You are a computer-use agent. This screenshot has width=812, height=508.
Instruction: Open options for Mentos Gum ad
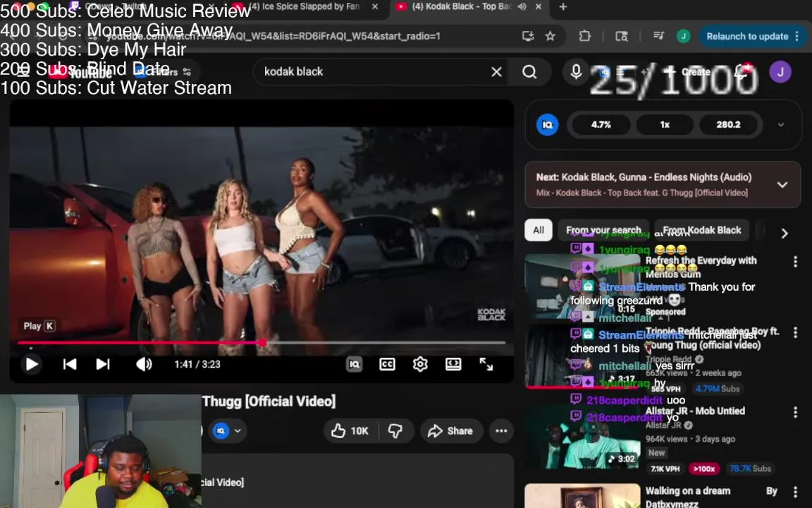[x=795, y=262]
